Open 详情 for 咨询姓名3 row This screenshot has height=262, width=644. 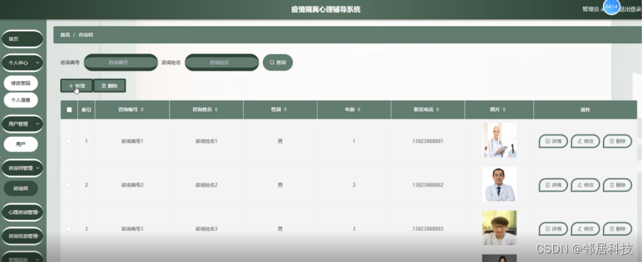click(553, 229)
